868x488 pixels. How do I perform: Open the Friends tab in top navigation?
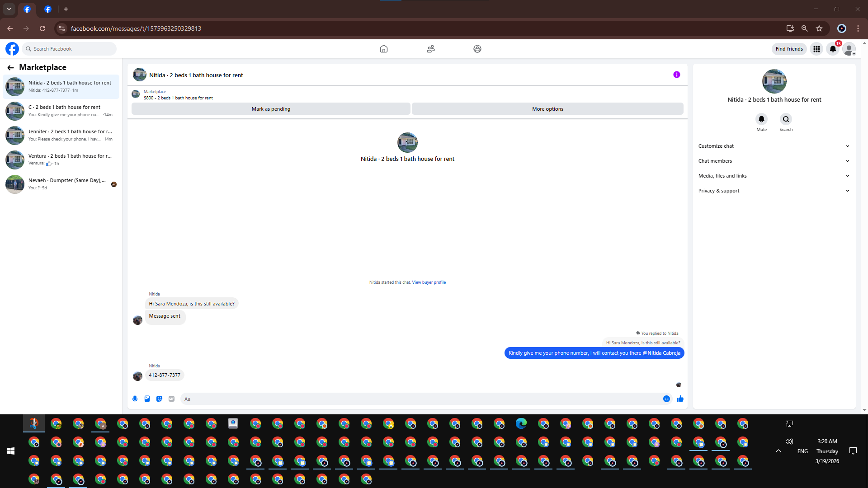pos(430,49)
